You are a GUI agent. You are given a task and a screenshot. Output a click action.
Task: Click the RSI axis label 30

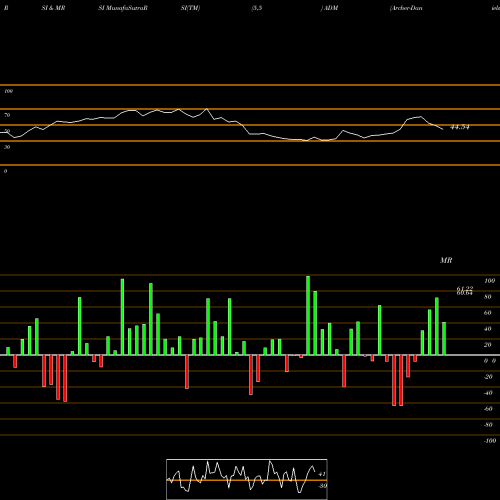[7, 147]
